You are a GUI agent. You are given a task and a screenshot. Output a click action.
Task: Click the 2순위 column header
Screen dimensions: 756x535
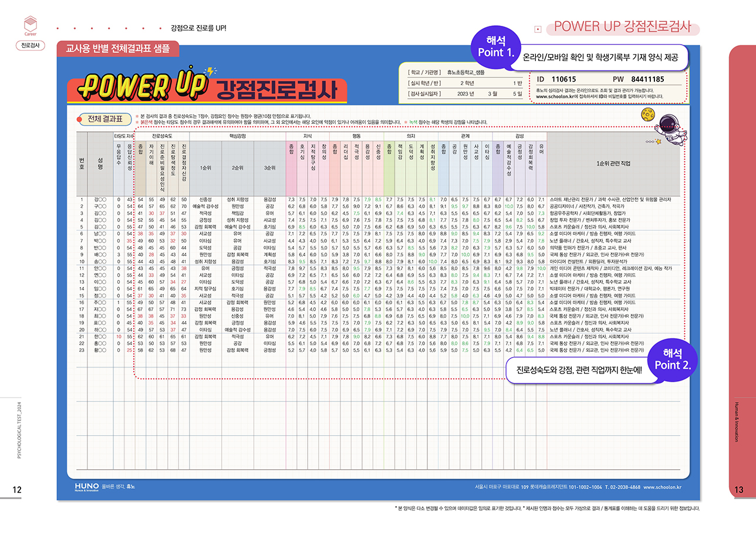click(237, 167)
